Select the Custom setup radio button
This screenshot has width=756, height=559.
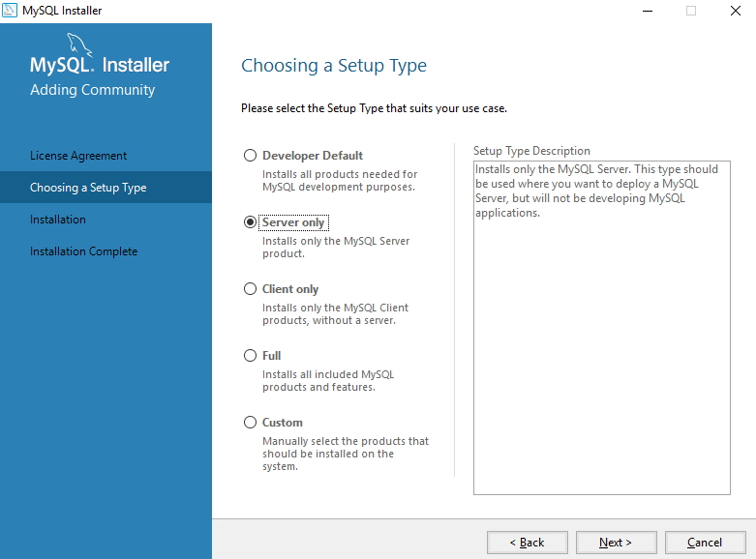pyautogui.click(x=250, y=422)
